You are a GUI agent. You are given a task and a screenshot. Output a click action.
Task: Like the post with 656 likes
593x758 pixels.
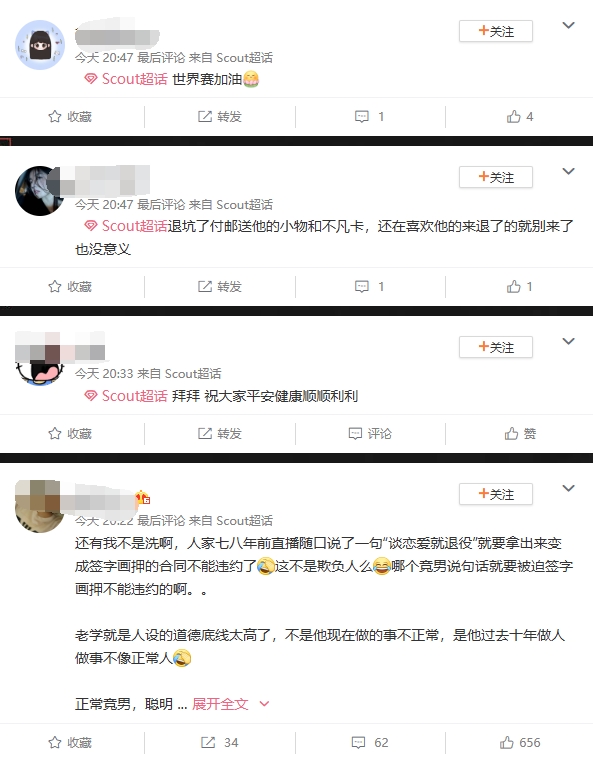(x=520, y=743)
